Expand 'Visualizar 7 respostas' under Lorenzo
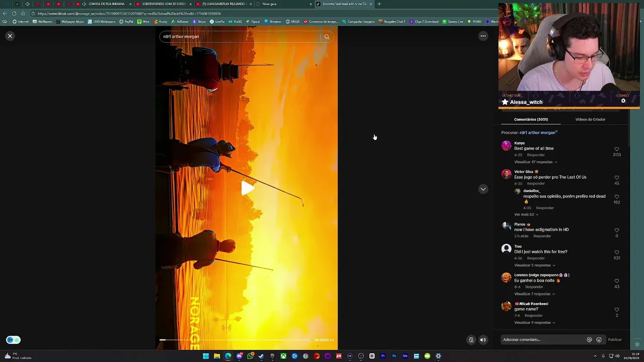644x362 pixels. pos(534,294)
